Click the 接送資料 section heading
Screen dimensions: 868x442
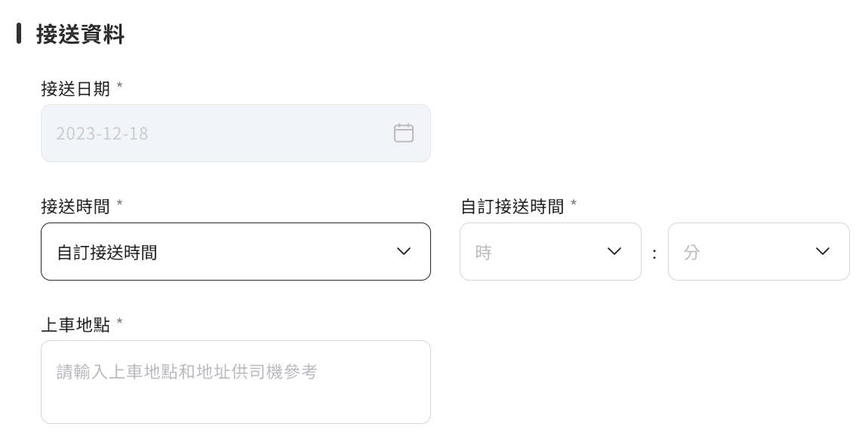pos(80,34)
